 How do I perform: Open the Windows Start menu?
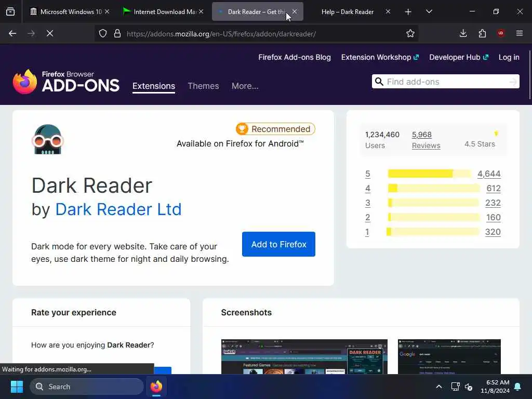[17, 387]
